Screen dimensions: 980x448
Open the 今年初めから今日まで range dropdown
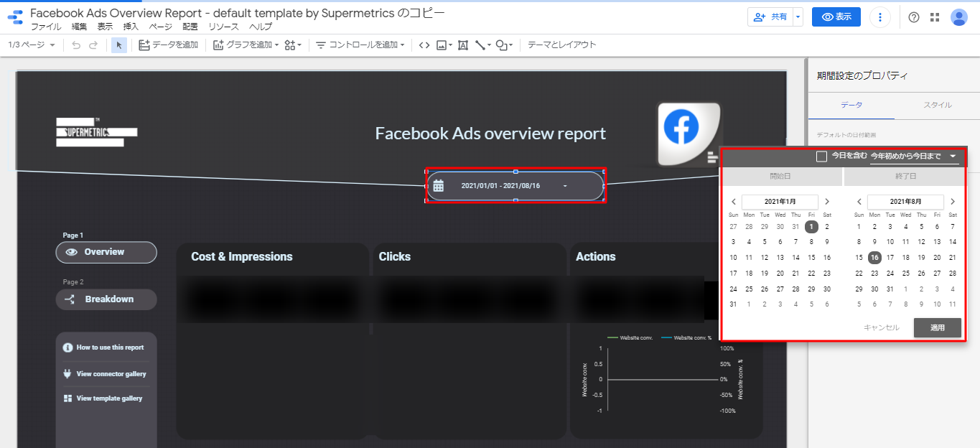[914, 157]
